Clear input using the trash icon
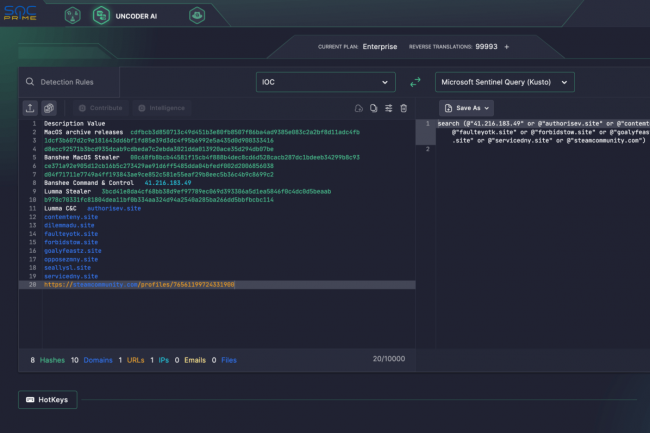This screenshot has width=650, height=433. coord(403,108)
